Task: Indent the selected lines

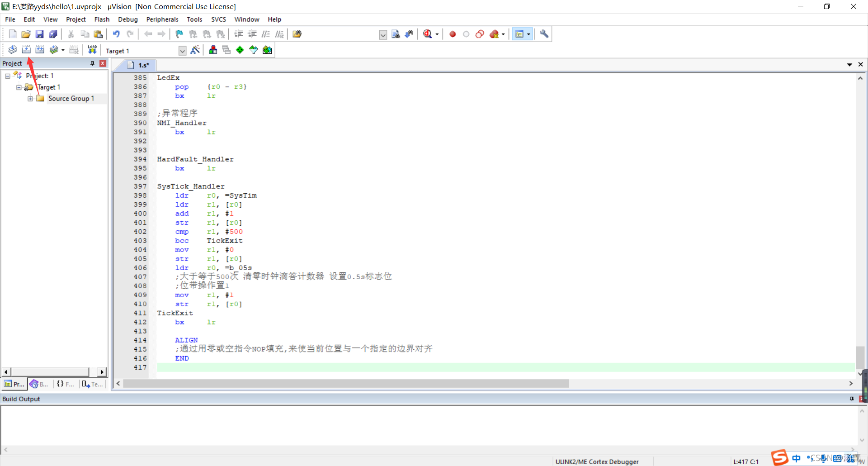Action: [x=239, y=34]
